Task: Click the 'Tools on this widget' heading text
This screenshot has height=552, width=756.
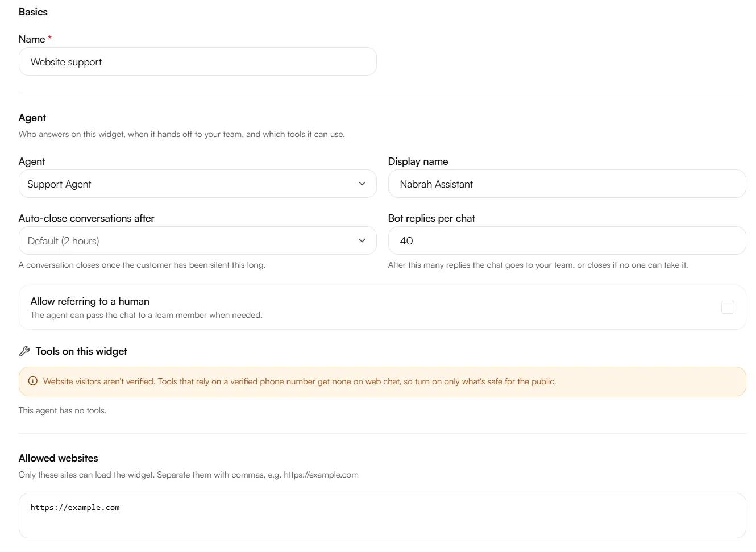Action: pos(81,351)
